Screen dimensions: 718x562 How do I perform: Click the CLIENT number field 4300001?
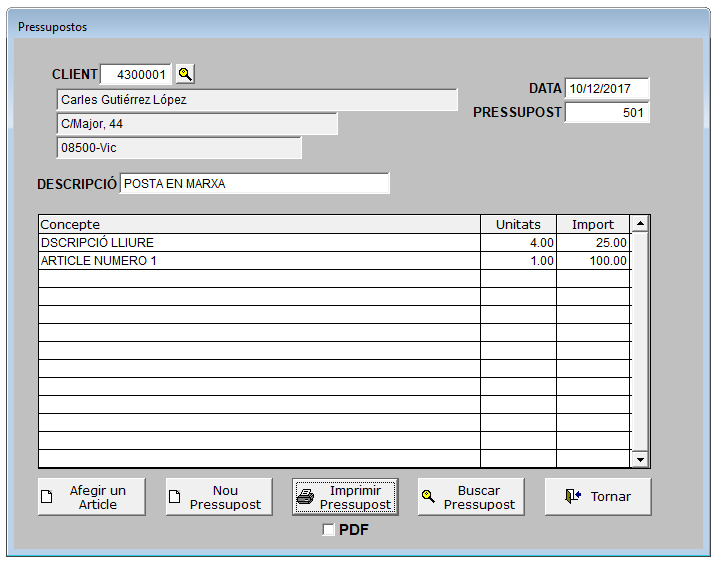click(136, 74)
